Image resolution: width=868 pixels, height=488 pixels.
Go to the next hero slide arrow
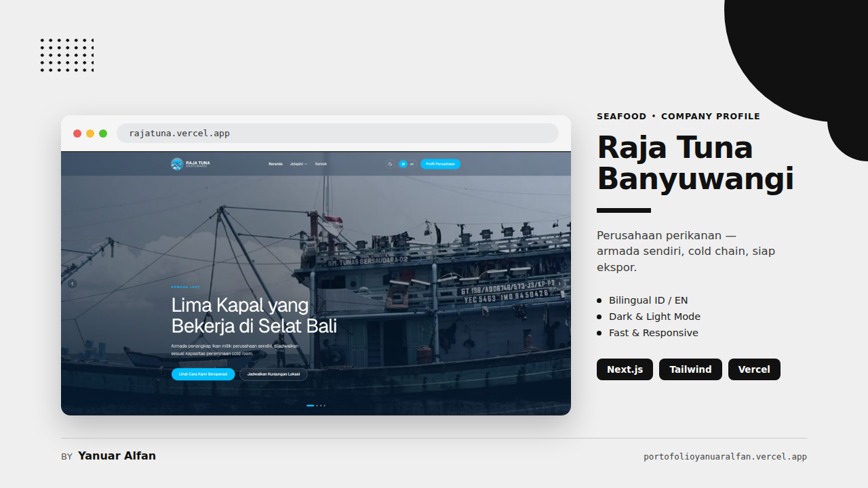pos(559,284)
